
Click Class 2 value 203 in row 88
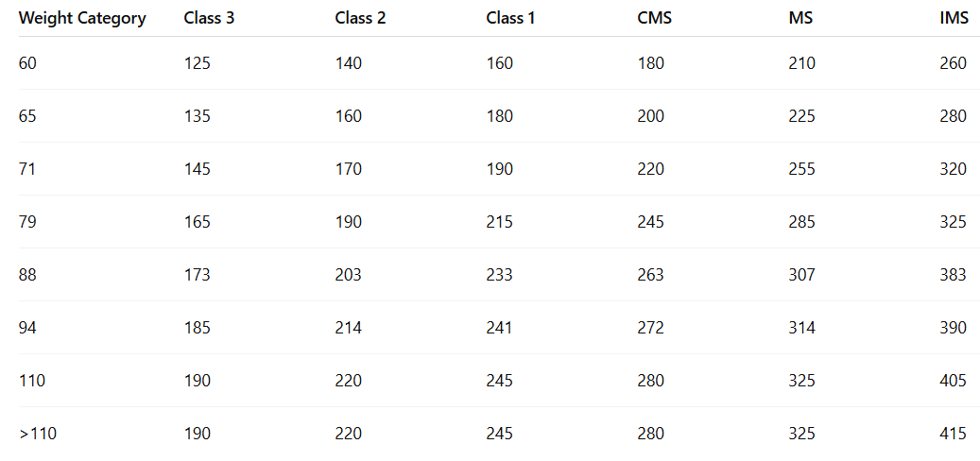(349, 275)
